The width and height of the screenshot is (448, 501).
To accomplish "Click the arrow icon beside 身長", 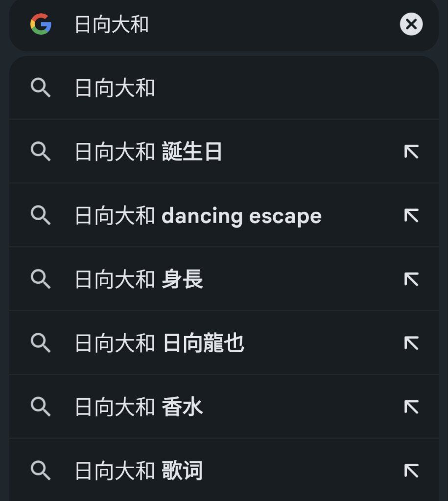I will coord(411,279).
